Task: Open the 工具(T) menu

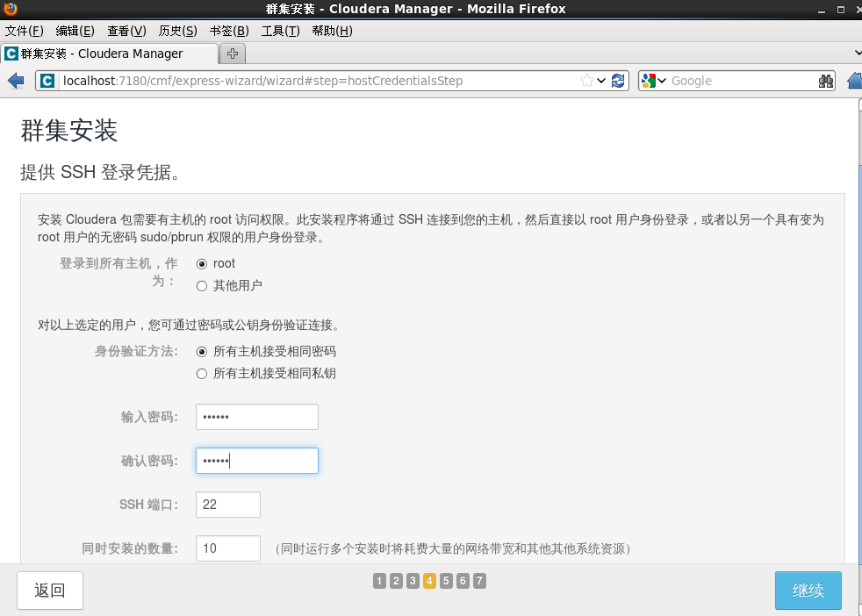Action: click(280, 31)
